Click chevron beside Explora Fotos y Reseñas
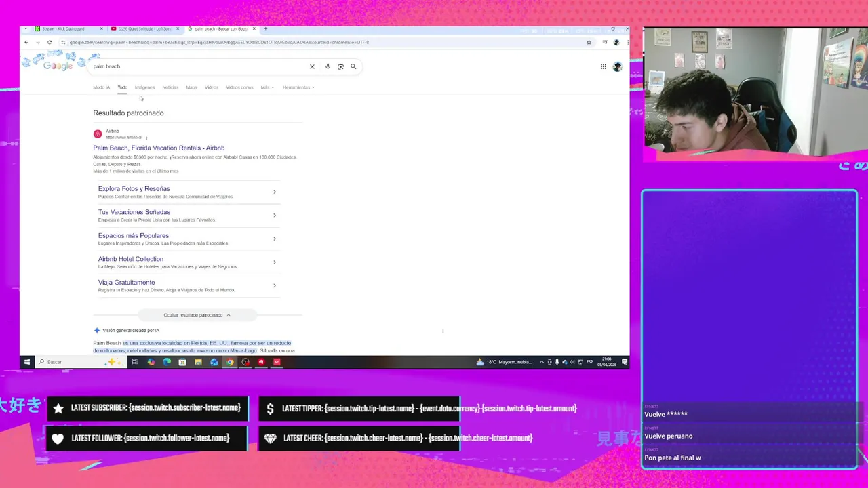This screenshot has height=488, width=868. point(275,192)
